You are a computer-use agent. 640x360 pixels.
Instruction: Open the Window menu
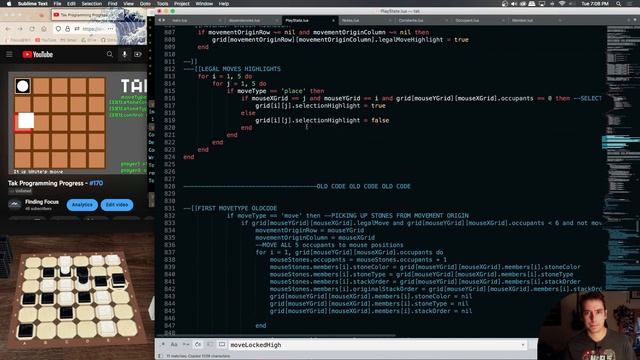pyautogui.click(x=204, y=4)
